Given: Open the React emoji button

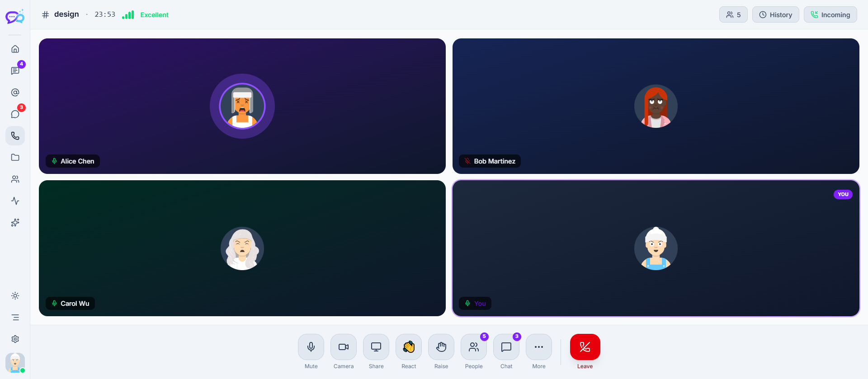Looking at the screenshot, I should coord(409,347).
